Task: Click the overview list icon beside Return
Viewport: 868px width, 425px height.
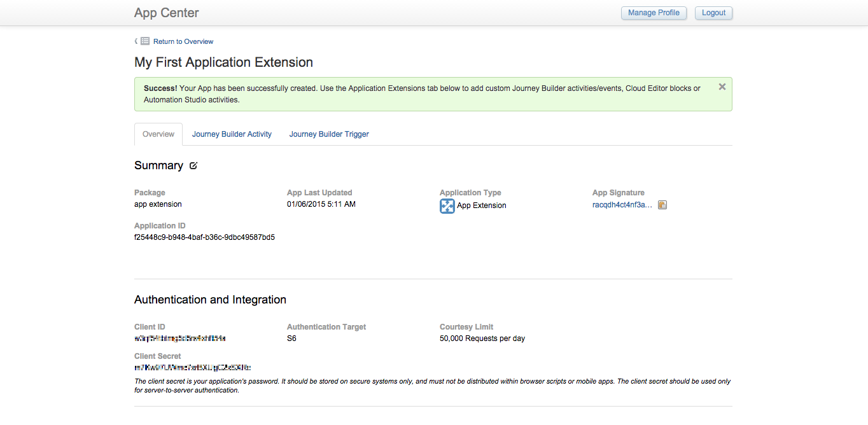Action: pos(145,41)
